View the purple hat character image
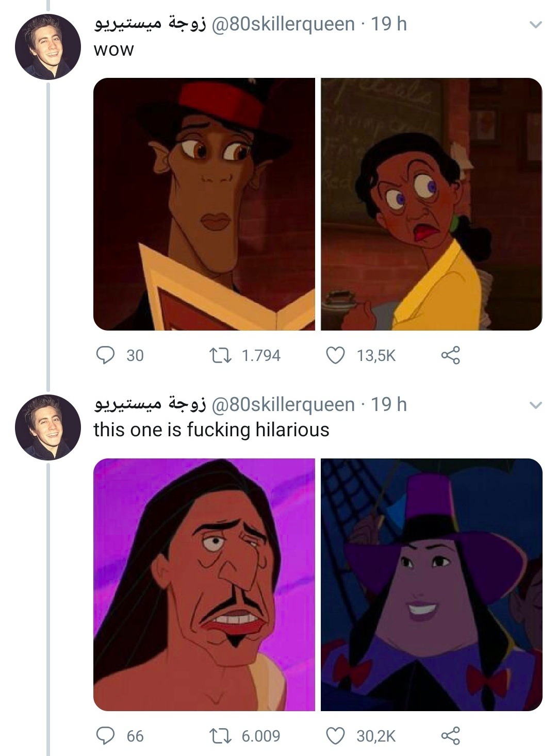 431,584
